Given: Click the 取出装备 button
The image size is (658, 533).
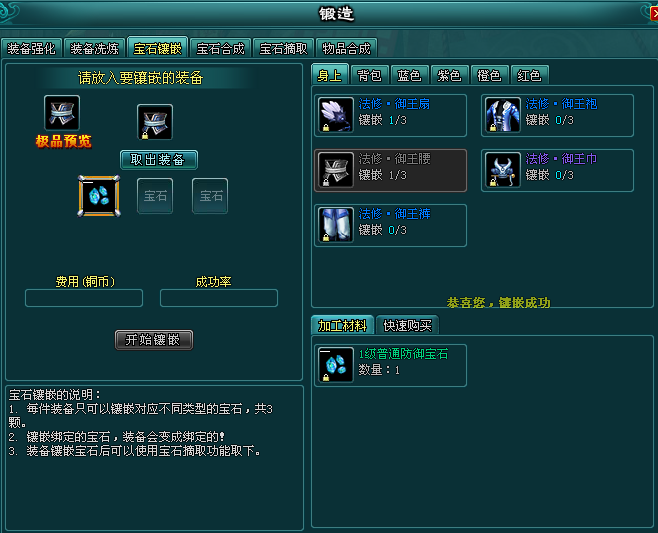Looking at the screenshot, I should (159, 160).
